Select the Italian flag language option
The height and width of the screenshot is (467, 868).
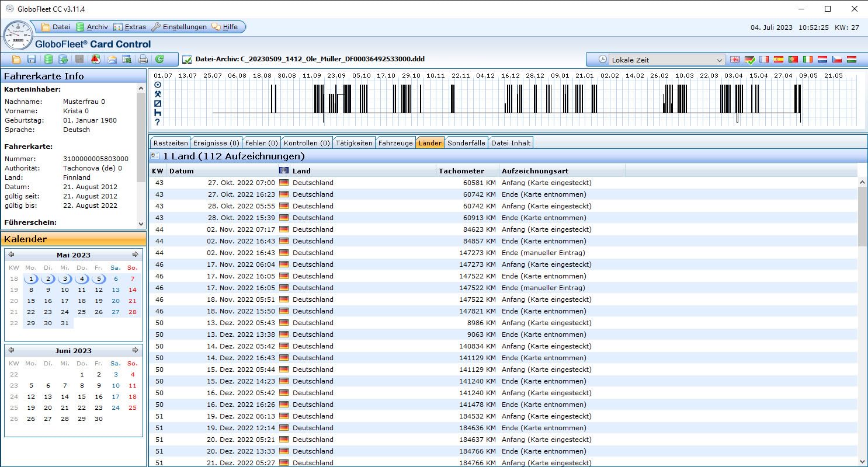click(808, 60)
